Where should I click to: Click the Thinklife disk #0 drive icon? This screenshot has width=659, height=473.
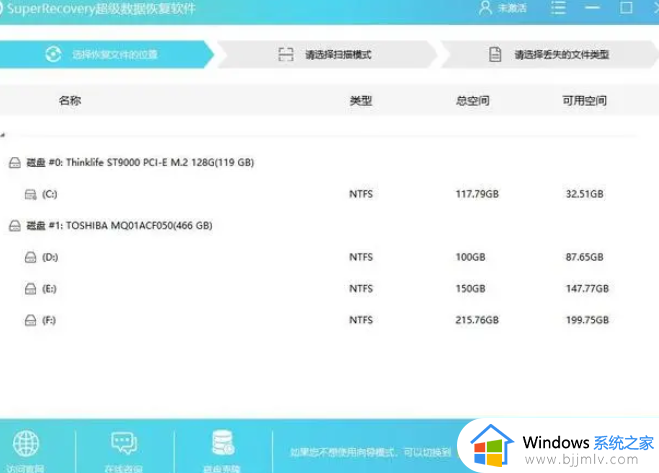click(15, 163)
